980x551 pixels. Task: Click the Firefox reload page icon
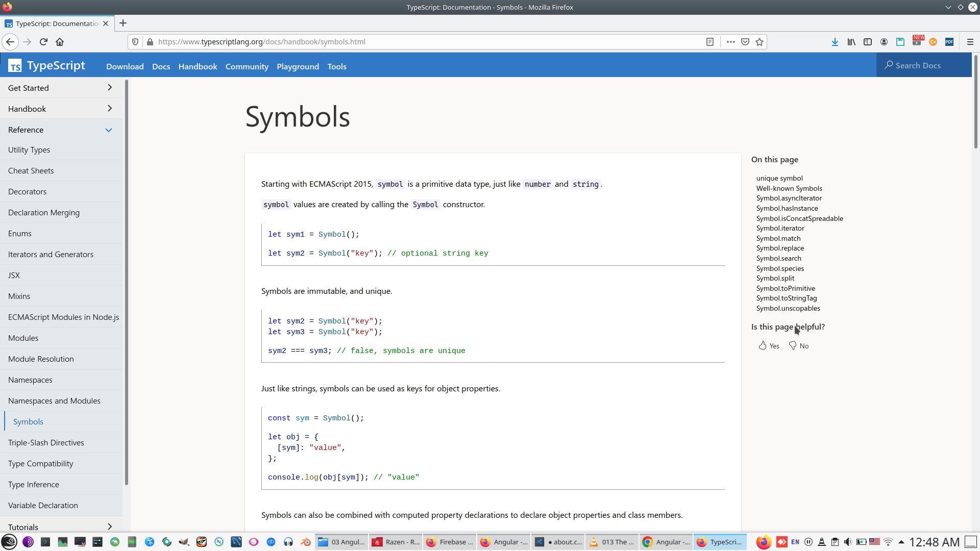click(x=43, y=42)
